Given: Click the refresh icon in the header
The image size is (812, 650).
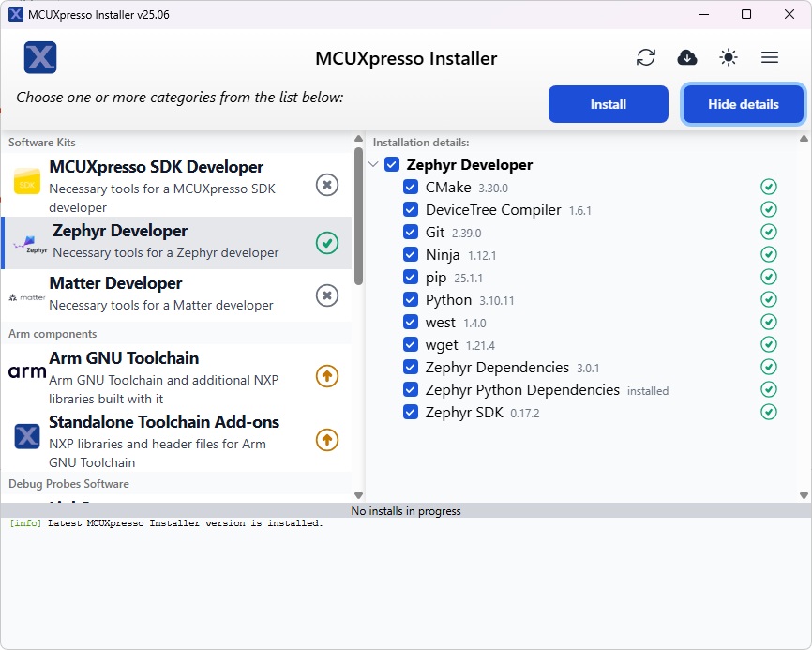Looking at the screenshot, I should point(646,57).
